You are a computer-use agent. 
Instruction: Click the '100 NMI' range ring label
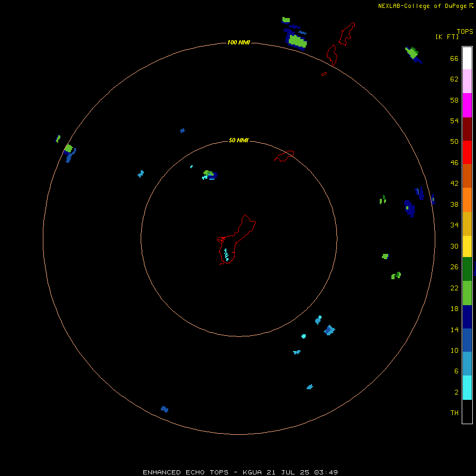pos(239,42)
